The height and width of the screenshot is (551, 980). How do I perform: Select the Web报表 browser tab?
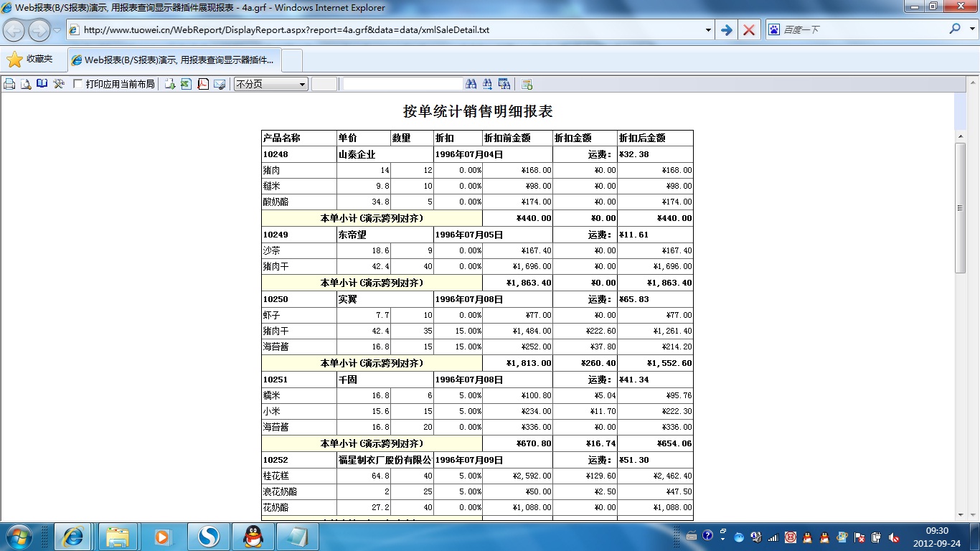[174, 60]
